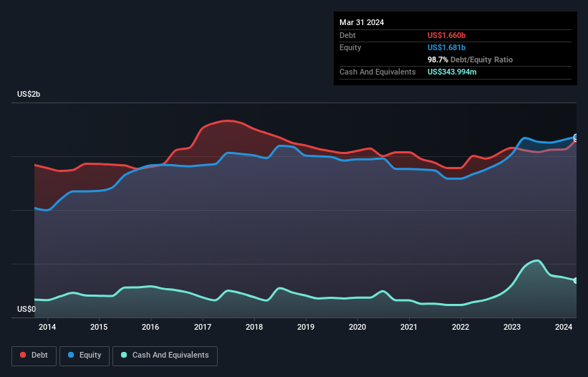Select the 2016 x-axis label

tap(150, 328)
